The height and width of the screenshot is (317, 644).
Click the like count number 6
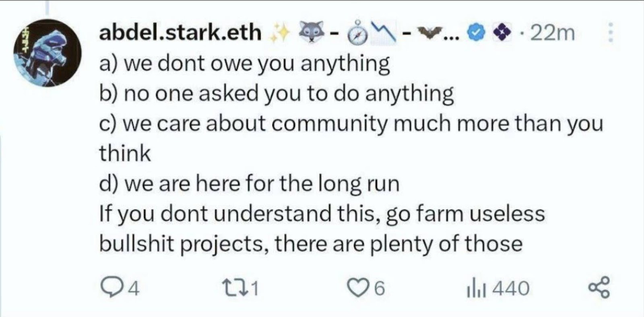click(x=380, y=289)
